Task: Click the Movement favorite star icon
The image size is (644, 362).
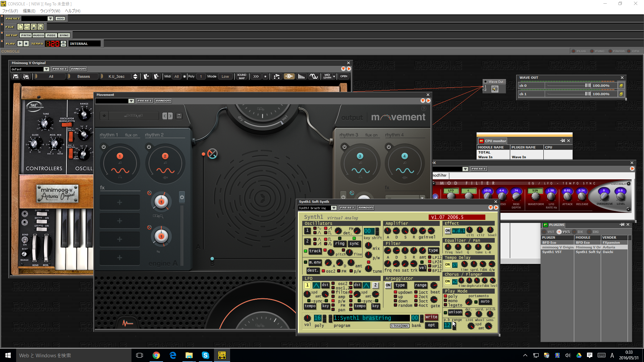Action: tap(104, 116)
